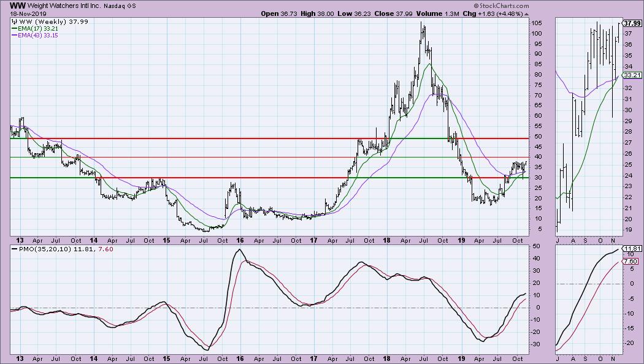The width and height of the screenshot is (644, 364).
Task: Click the year 18 label under PMO panel
Action: tap(386, 358)
